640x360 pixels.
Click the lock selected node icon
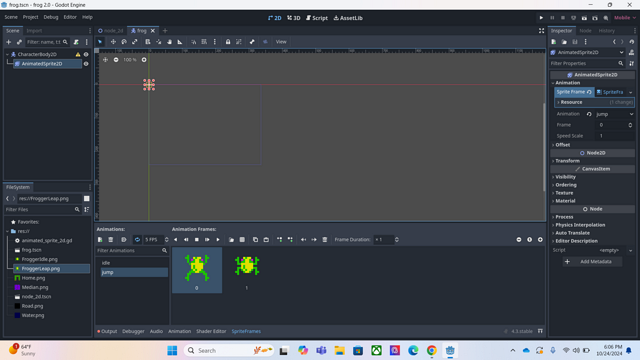[228, 42]
